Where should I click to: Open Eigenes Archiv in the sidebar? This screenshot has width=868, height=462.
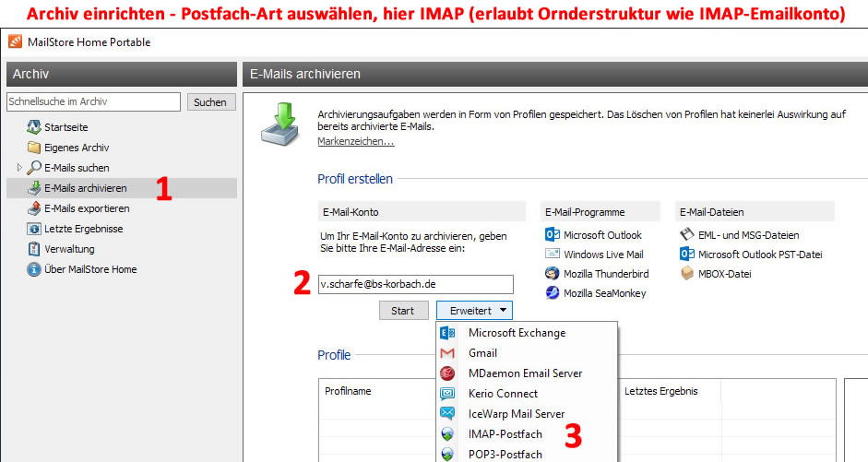pos(77,148)
